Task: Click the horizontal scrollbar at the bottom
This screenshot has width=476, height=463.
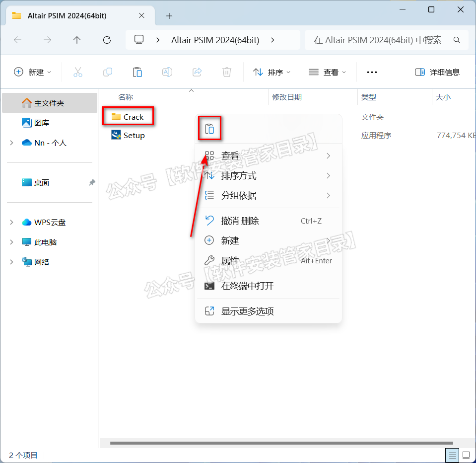Action: tap(281, 443)
